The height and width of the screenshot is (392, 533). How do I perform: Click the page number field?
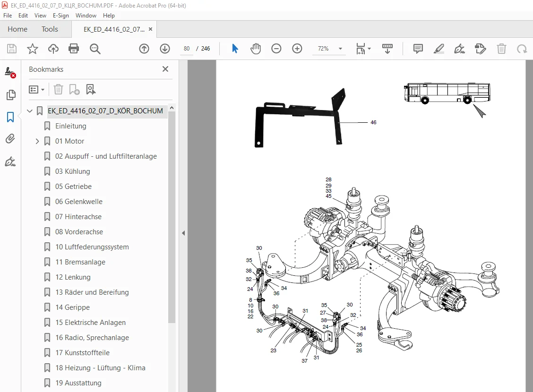(x=187, y=49)
